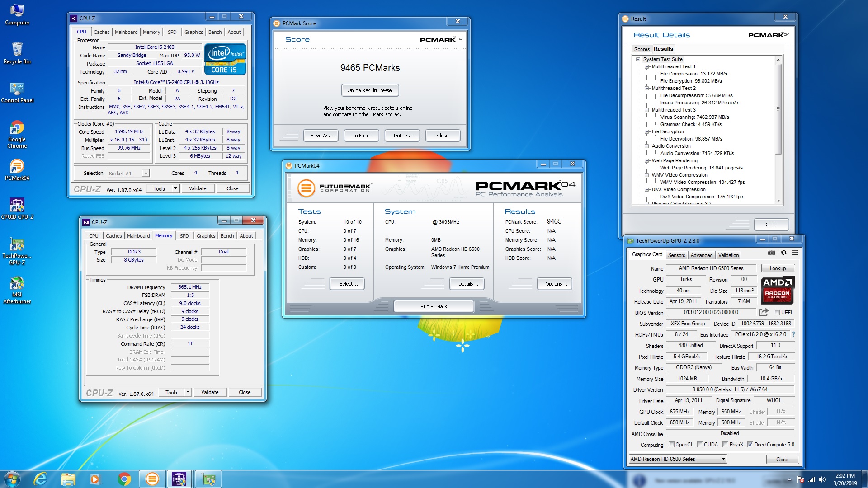Viewport: 868px width, 488px height.
Task: Toggle the CUDA checkbox
Action: pyautogui.click(x=700, y=445)
